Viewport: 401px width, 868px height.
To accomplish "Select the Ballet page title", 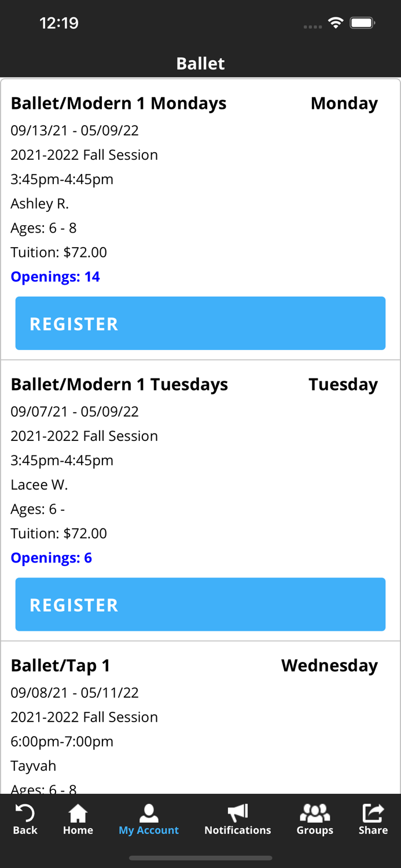I will (x=200, y=64).
